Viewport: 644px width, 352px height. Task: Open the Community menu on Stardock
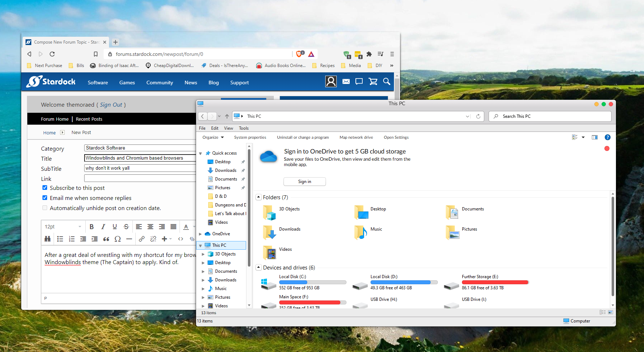pyautogui.click(x=160, y=83)
